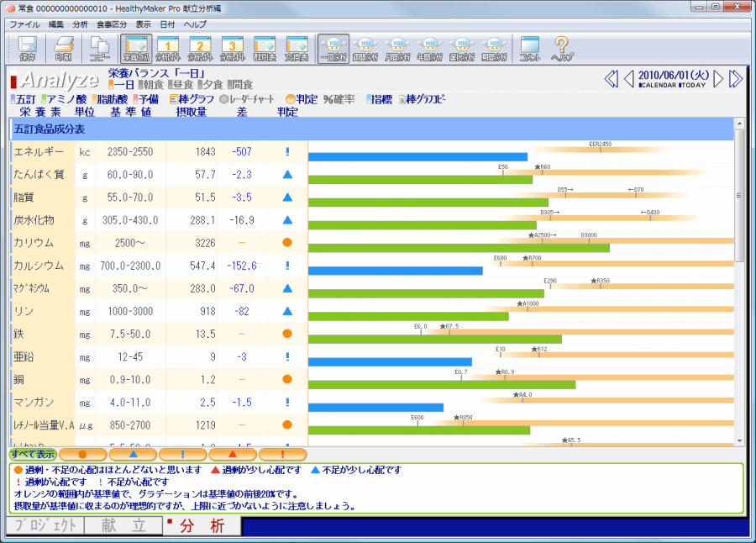
Task: Filter by the blue triangle judgment button
Action: (133, 454)
